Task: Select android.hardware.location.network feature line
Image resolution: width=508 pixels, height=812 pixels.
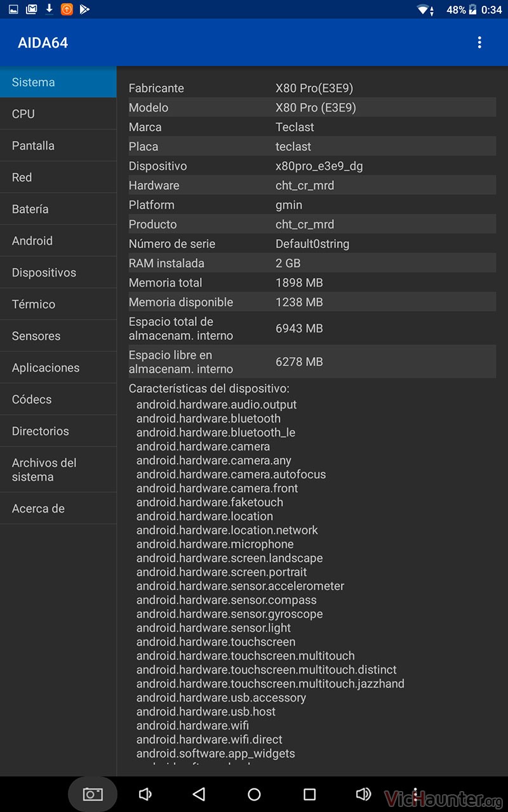Action: (x=227, y=530)
